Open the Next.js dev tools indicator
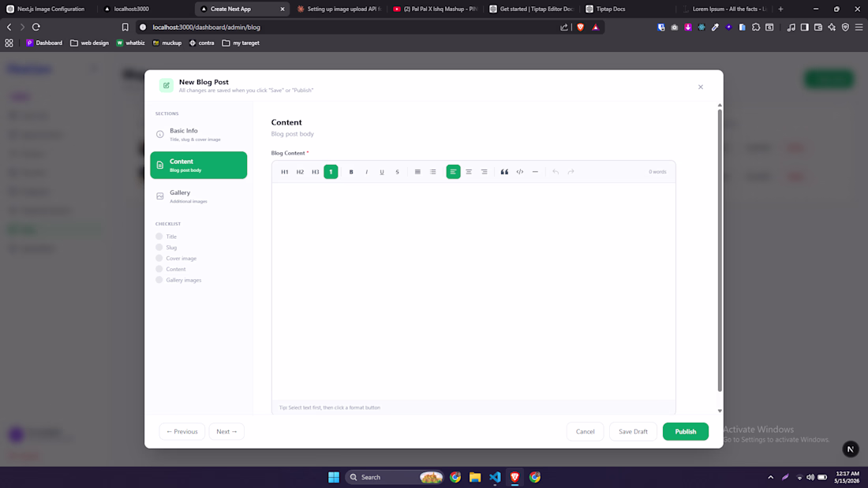This screenshot has width=868, height=488. tap(851, 449)
